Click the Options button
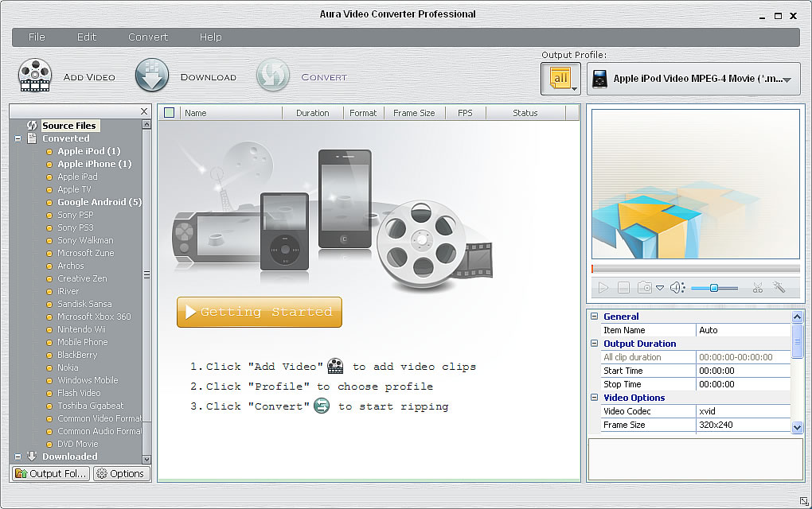Viewport: 812px width, 509px height. pos(121,473)
